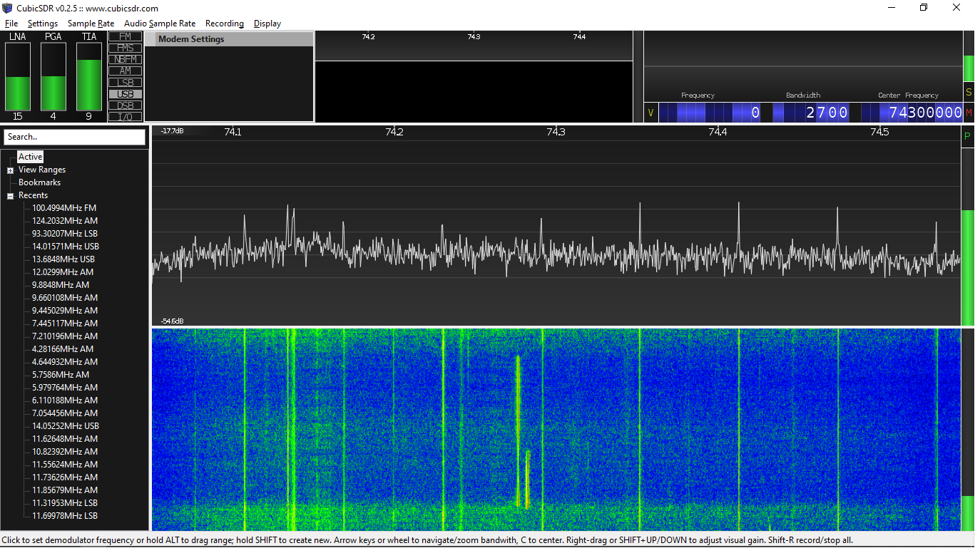Select LSB demodulator mode
Screen dimensions: 980x553
[126, 82]
